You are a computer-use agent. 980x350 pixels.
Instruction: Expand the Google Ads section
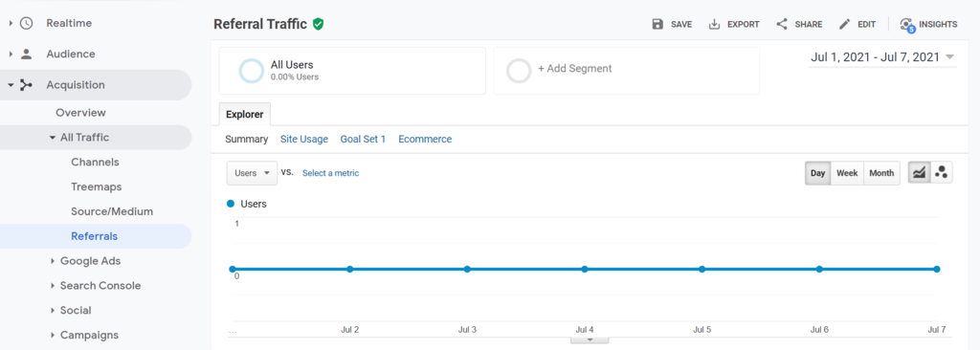coord(90,261)
